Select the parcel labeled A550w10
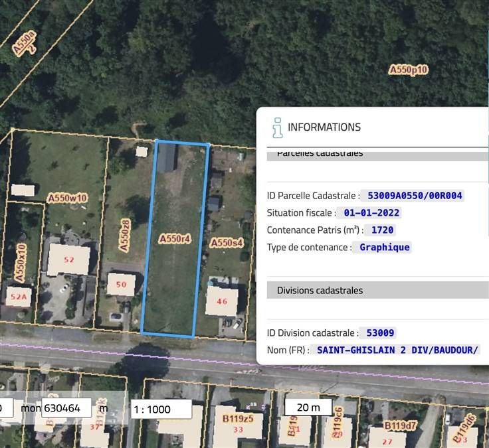Image resolution: width=489 pixels, height=448 pixels. click(67, 198)
